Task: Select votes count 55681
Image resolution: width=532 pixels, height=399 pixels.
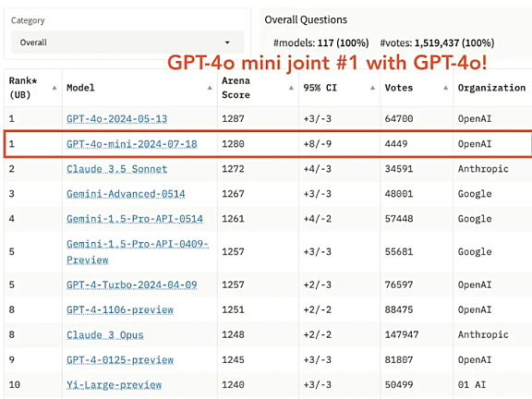Action: pyautogui.click(x=399, y=252)
